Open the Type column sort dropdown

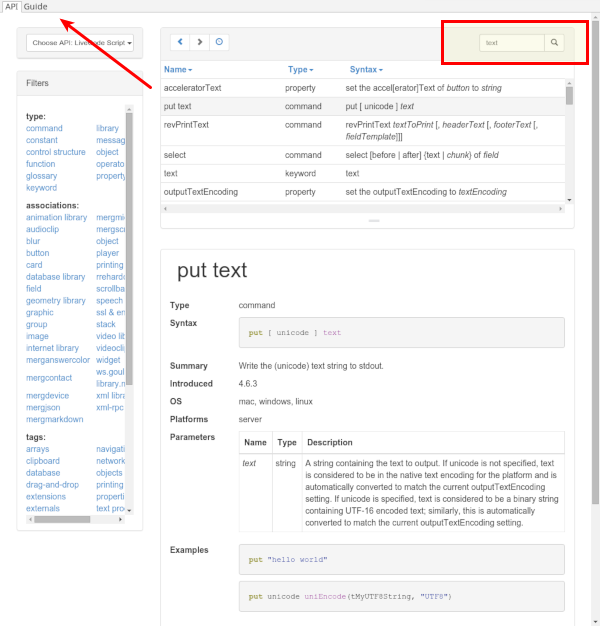click(300, 70)
